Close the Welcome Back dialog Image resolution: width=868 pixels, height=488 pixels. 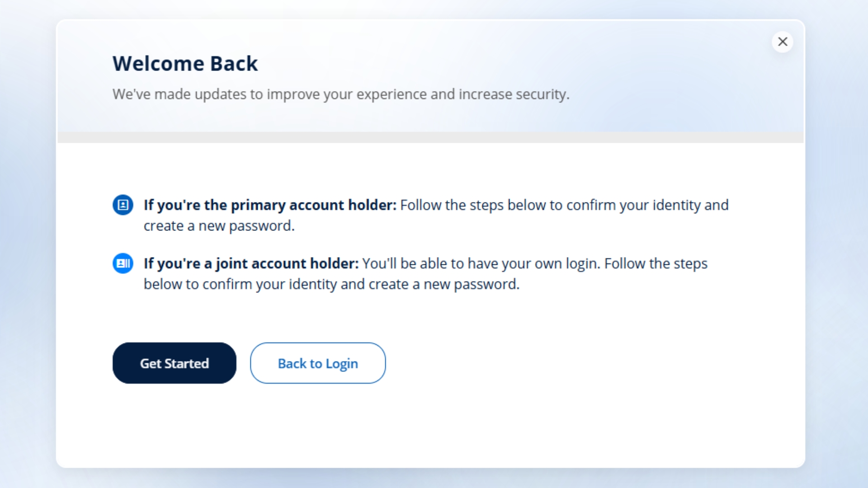783,42
